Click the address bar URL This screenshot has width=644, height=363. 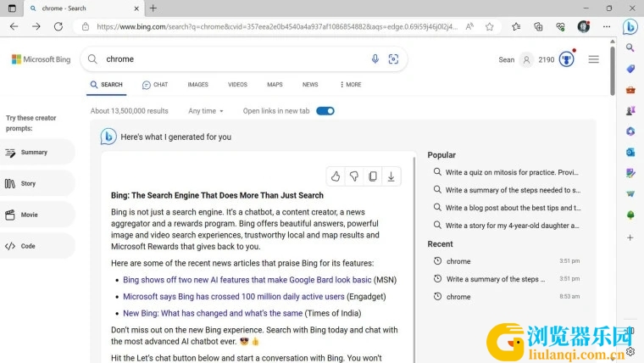tap(277, 27)
